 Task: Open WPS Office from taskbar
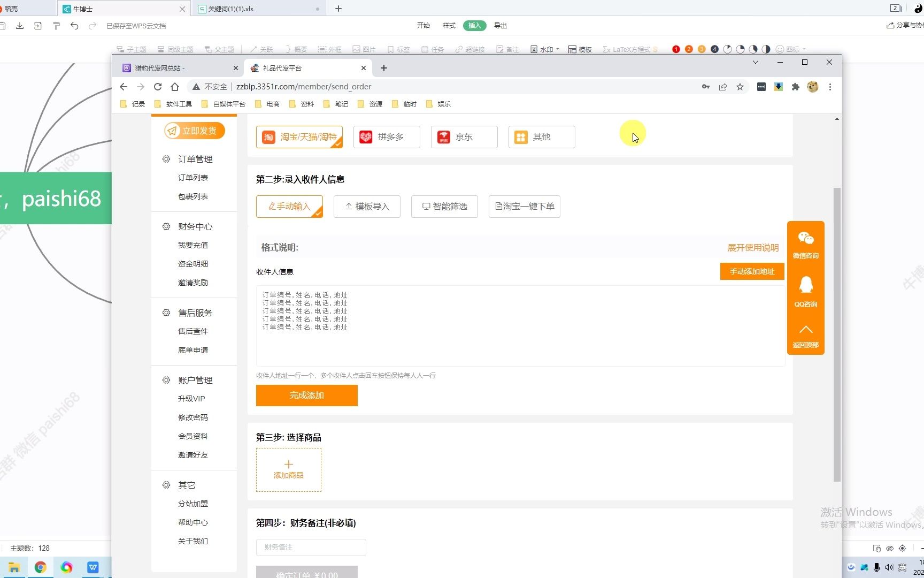(x=93, y=567)
